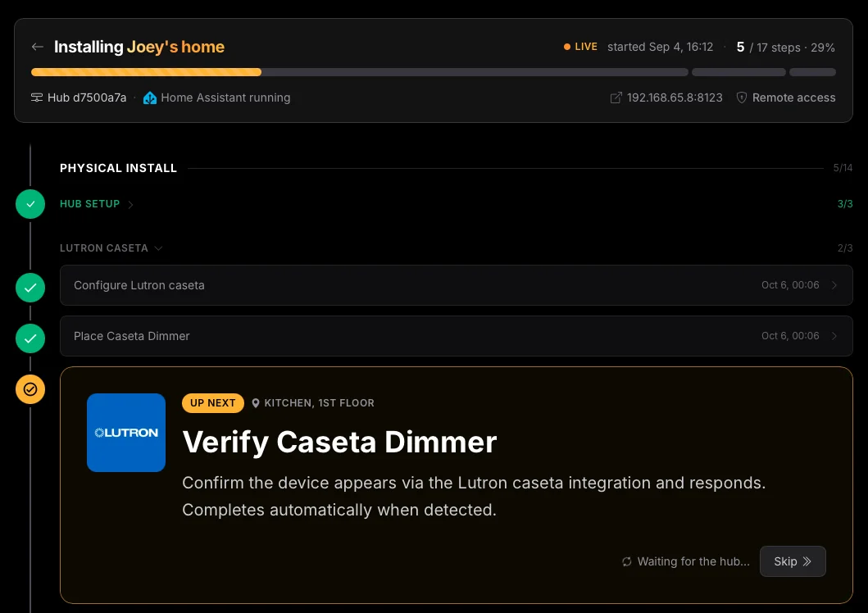
Task: Click the Home Assistant running status text
Action: (225, 98)
